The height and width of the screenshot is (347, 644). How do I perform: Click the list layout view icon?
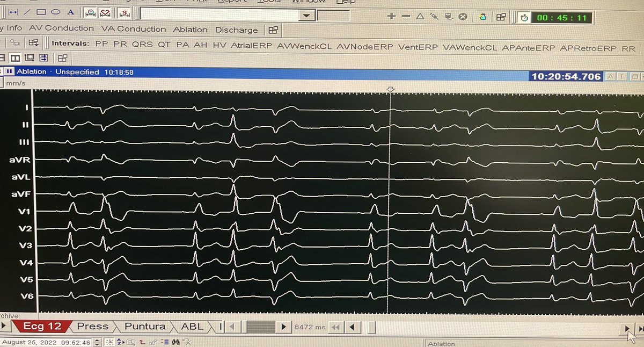click(43, 58)
